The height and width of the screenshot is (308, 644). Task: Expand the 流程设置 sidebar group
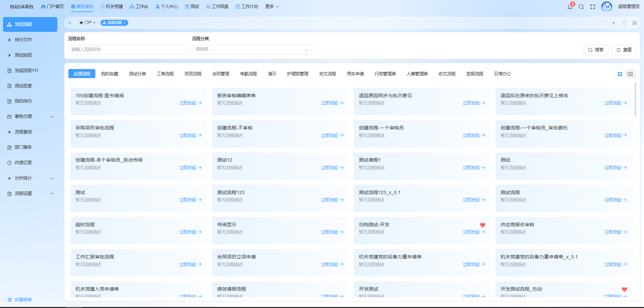coord(30,194)
